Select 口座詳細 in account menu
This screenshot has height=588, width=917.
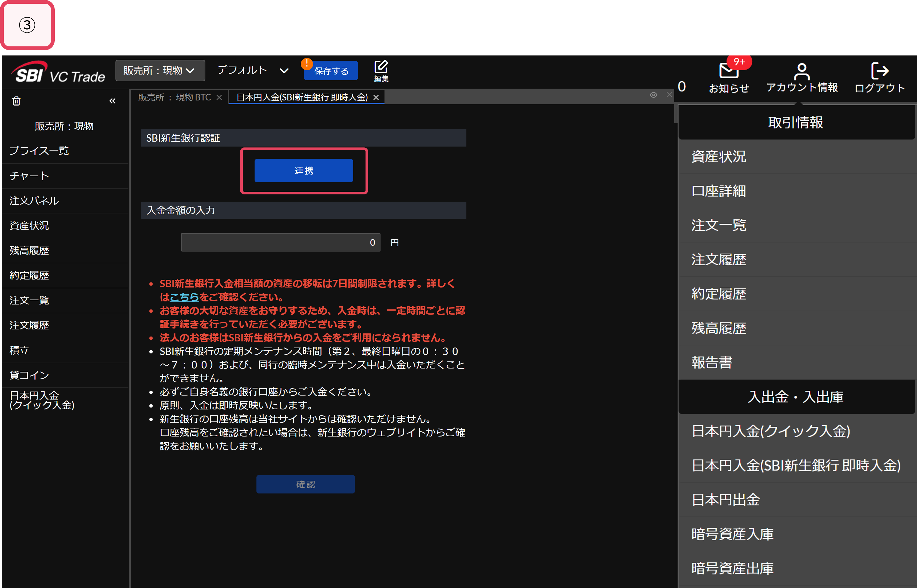(x=797, y=191)
